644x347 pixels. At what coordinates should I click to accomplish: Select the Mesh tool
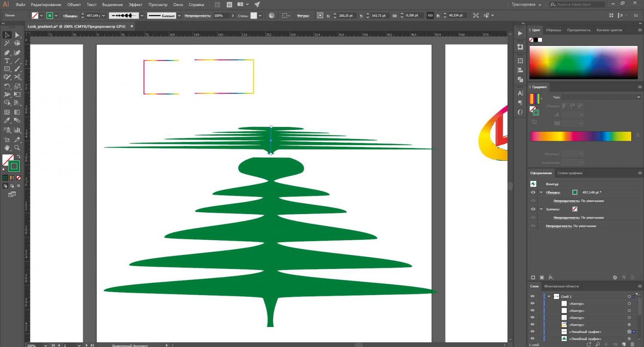coord(7,112)
